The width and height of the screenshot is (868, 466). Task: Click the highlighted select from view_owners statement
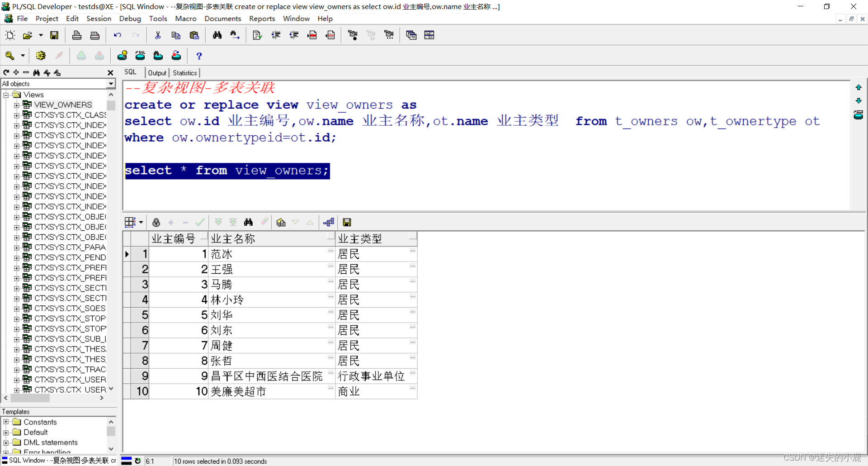tap(227, 171)
